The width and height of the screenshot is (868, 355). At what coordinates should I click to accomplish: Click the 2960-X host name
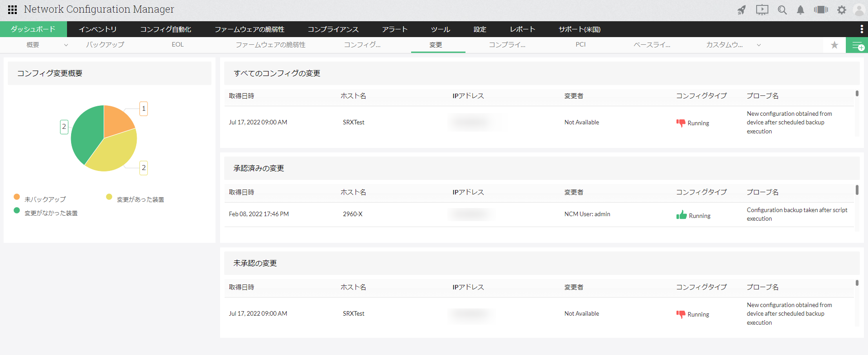(x=352, y=214)
